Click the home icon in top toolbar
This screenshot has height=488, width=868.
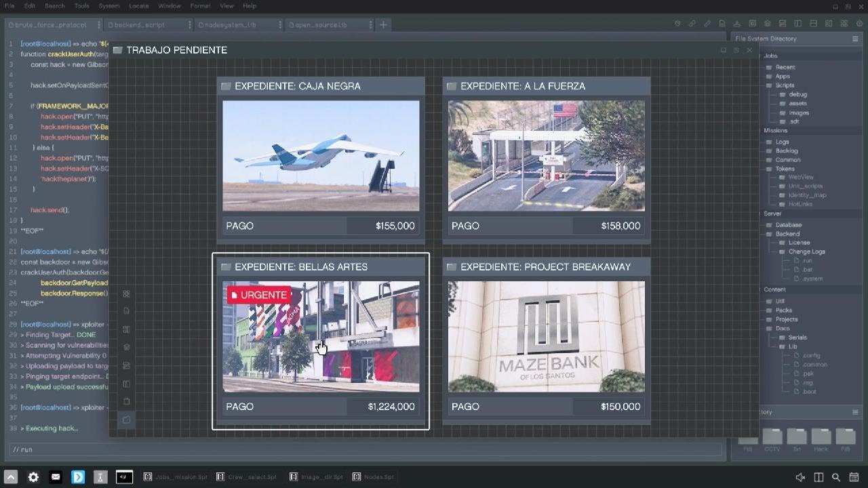point(767,24)
